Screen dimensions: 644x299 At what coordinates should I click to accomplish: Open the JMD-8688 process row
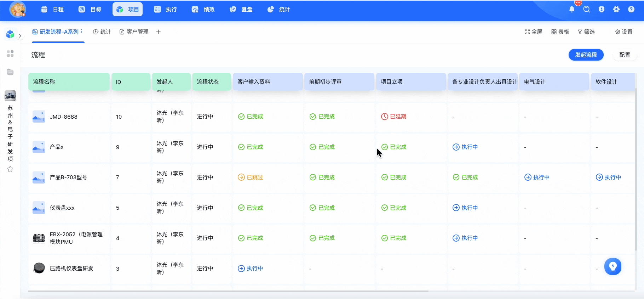[64, 117]
